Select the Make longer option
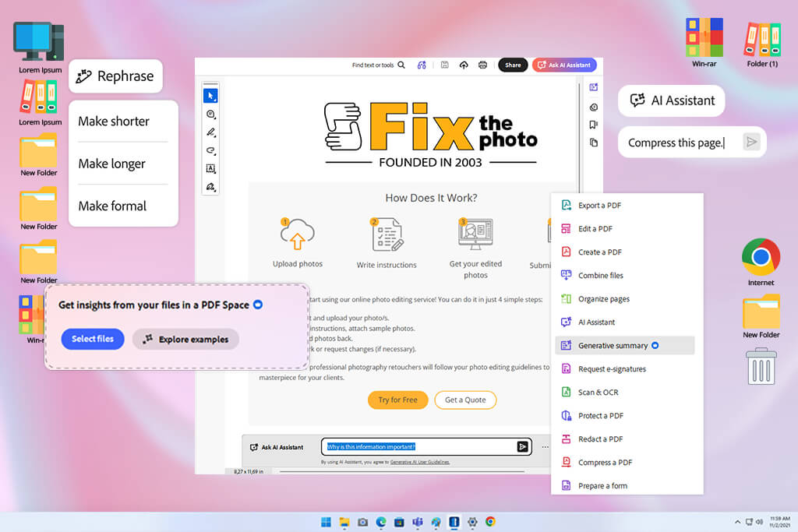 (x=123, y=164)
